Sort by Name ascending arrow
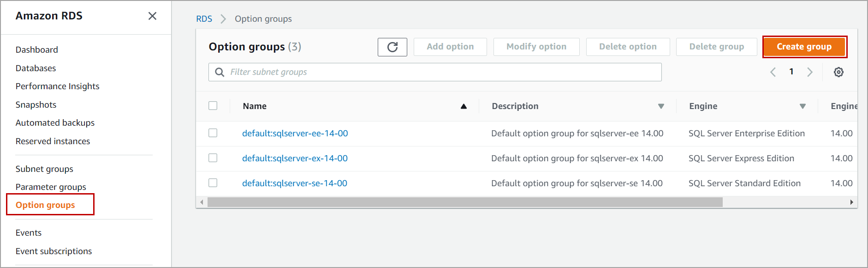The width and height of the screenshot is (868, 268). [464, 106]
